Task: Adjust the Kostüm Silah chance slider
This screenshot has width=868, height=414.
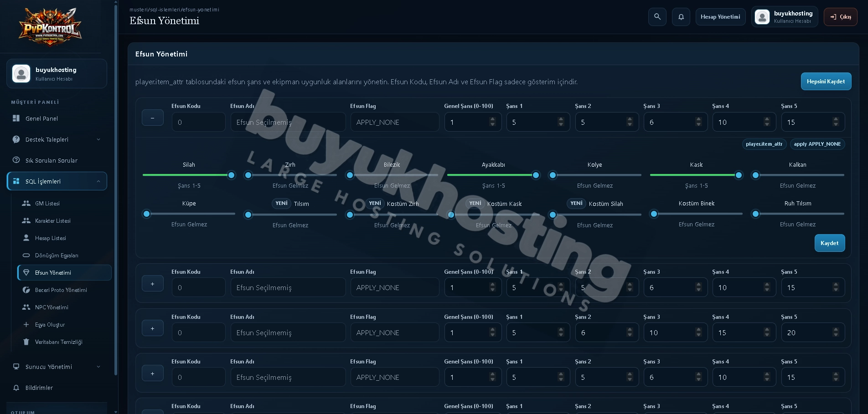Action: (595, 215)
